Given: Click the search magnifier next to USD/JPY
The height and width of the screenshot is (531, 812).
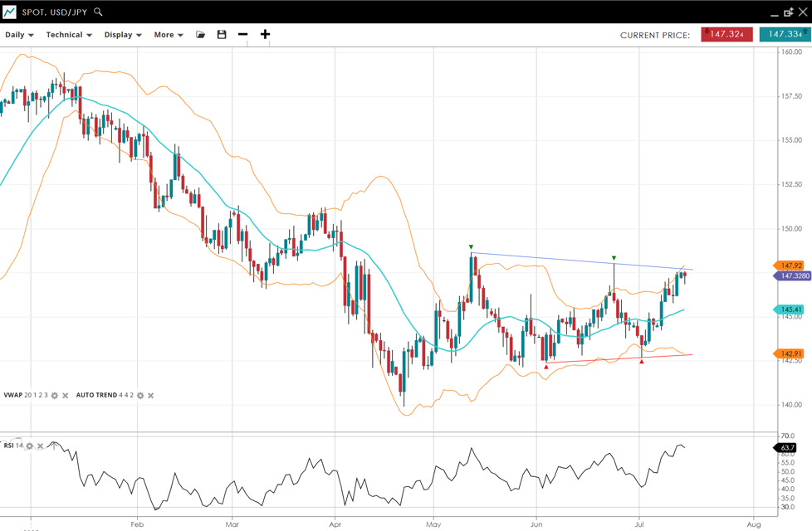Looking at the screenshot, I should pyautogui.click(x=98, y=12).
